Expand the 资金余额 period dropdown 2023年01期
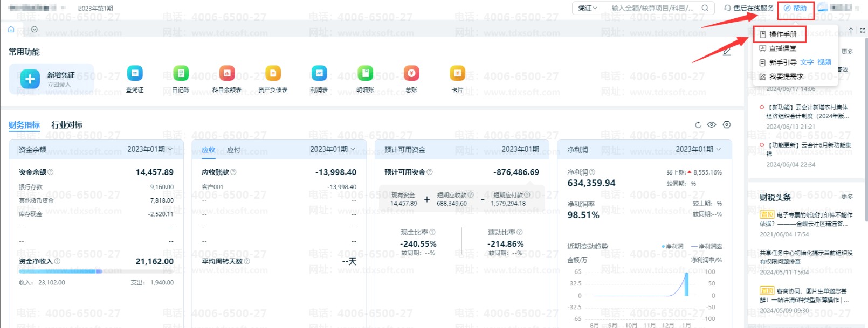Viewport: 868px width, 328px height. click(x=150, y=149)
